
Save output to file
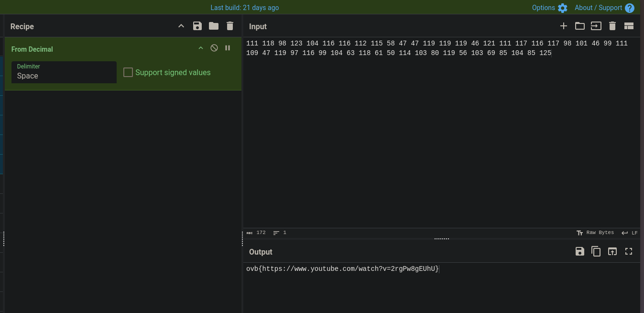coord(580,251)
